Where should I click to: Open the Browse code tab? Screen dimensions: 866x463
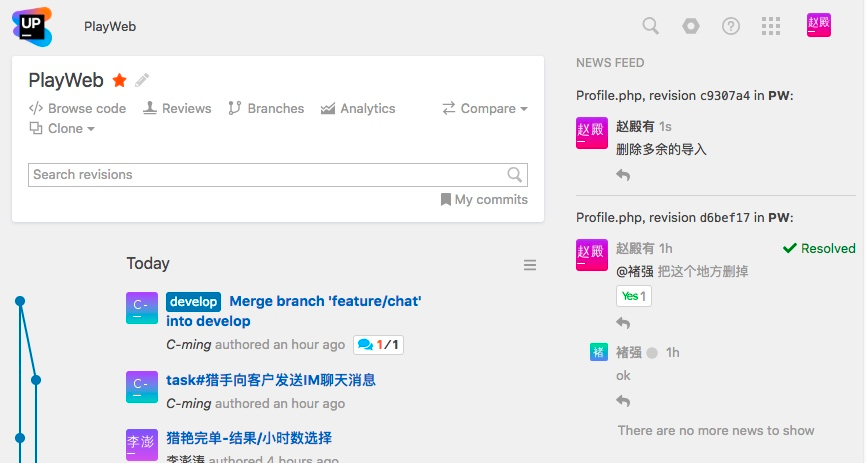(78, 108)
